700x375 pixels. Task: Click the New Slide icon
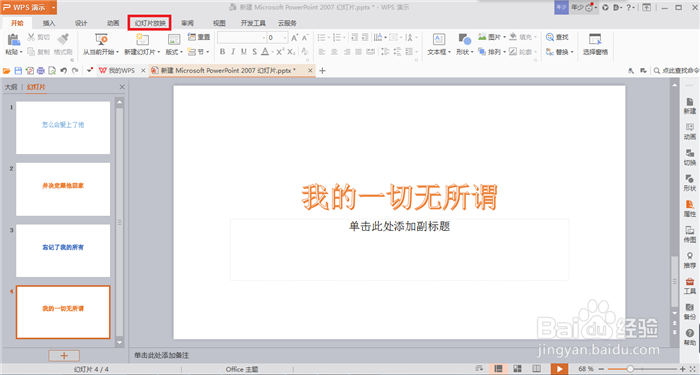[142, 39]
